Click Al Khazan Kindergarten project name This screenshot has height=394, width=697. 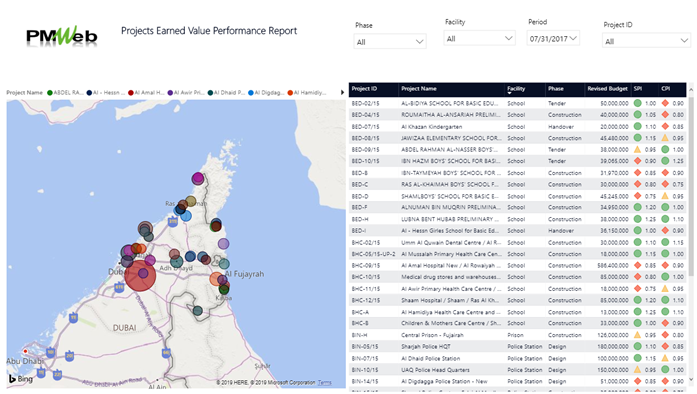point(432,126)
